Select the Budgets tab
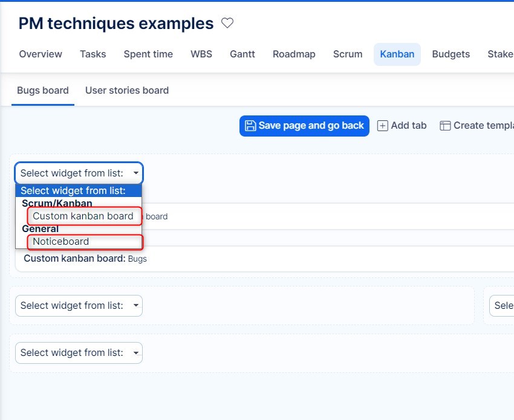The width and height of the screenshot is (514, 420). coord(451,54)
